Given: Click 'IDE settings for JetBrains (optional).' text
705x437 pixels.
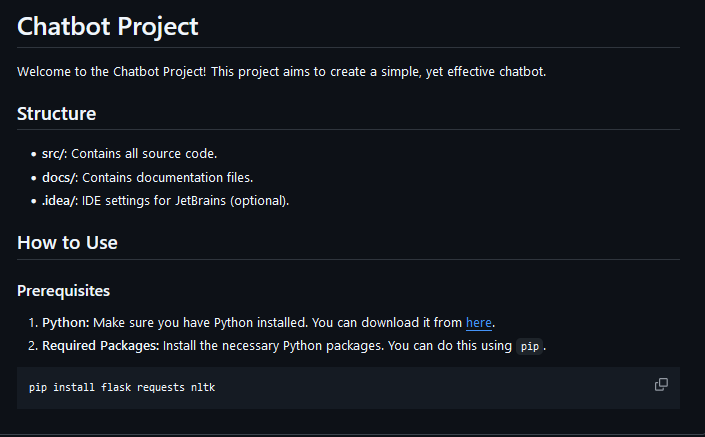Looking at the screenshot, I should pyautogui.click(x=185, y=201).
